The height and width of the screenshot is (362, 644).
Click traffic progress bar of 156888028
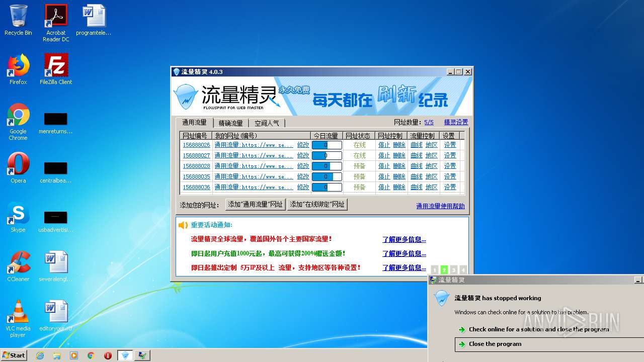pos(327,166)
